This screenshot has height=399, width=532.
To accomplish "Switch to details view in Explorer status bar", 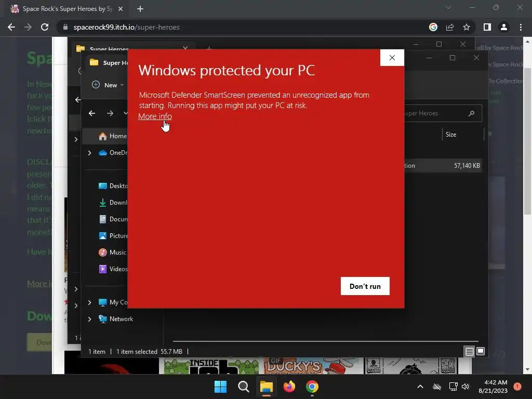I will click(469, 352).
